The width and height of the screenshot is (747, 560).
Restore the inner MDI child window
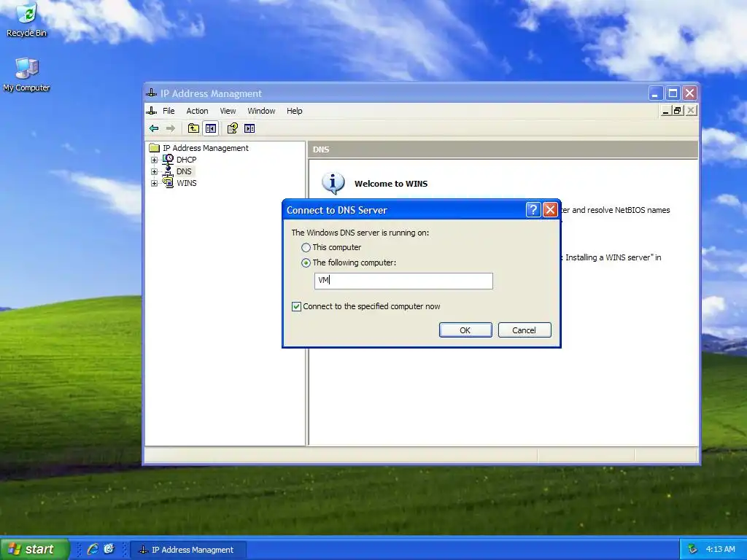(x=677, y=111)
